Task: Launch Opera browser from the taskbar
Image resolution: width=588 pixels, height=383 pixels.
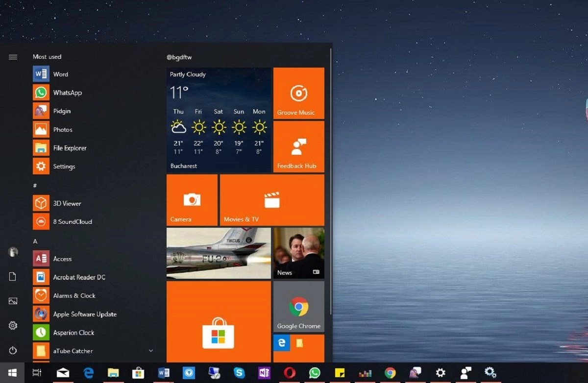Action: 290,373
